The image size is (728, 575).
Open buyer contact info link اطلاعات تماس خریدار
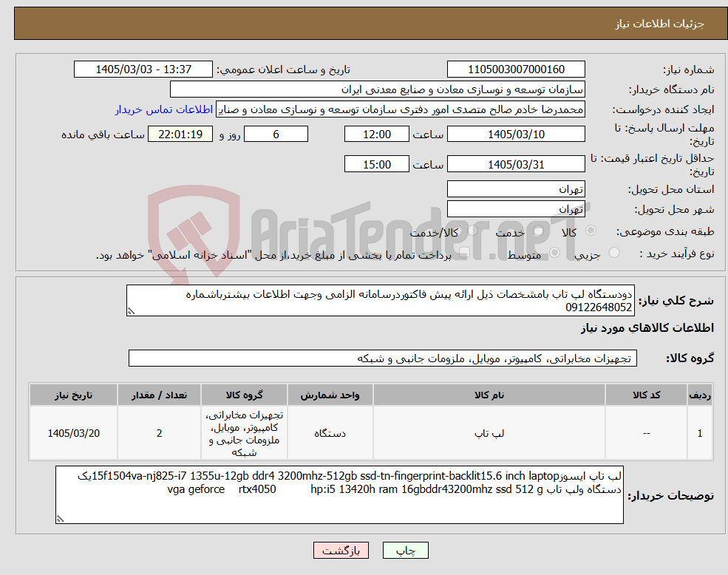(164, 109)
